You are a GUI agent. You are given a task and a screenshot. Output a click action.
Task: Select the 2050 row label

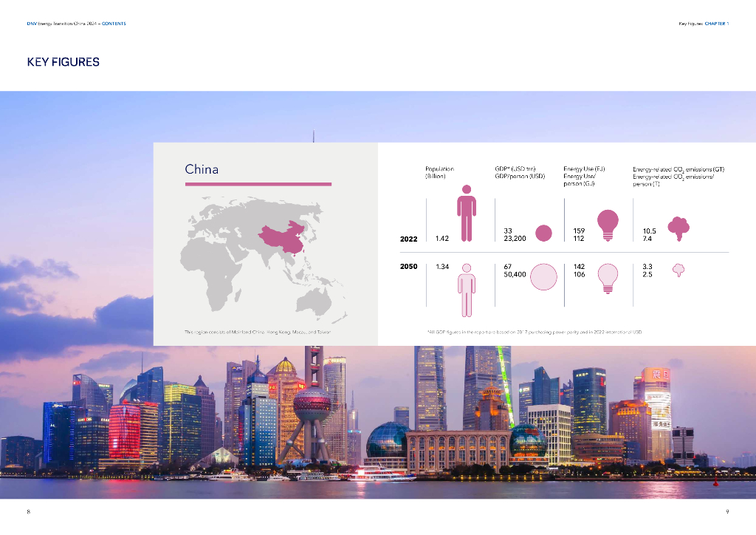tap(408, 266)
